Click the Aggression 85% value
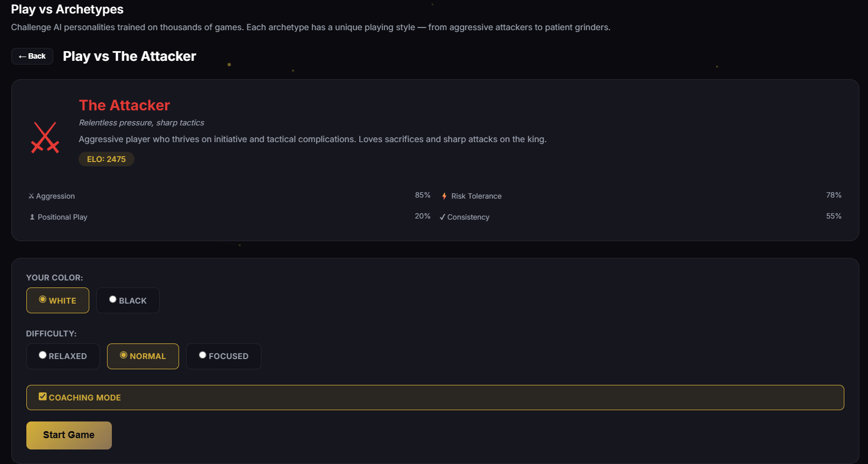 pyautogui.click(x=423, y=195)
